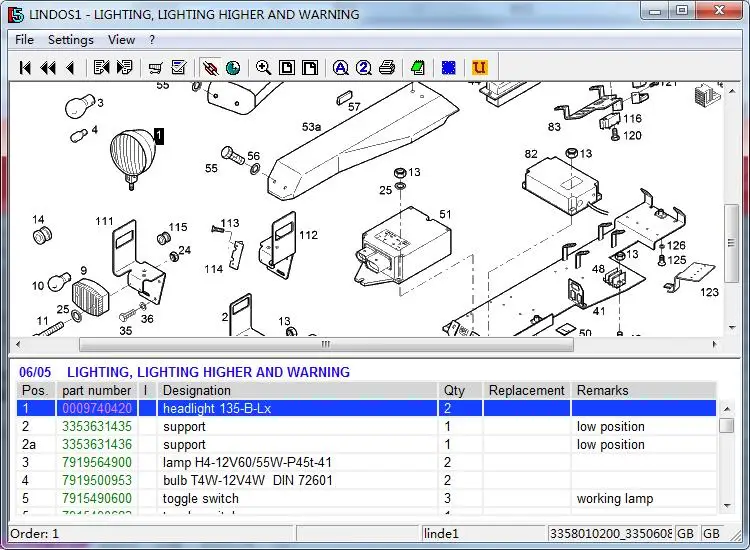Click parts list scrollbar up arrow
The image size is (750, 550).
tap(727, 409)
